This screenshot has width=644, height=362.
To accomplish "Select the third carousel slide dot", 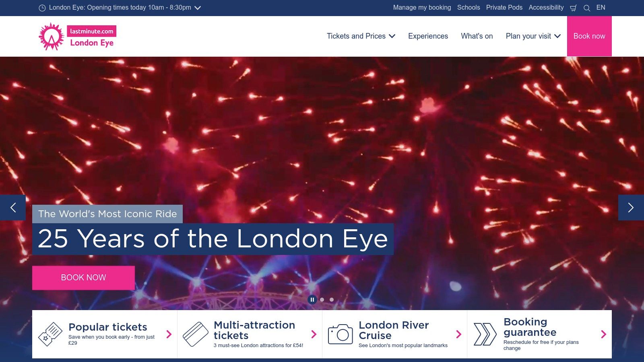I will pyautogui.click(x=332, y=300).
